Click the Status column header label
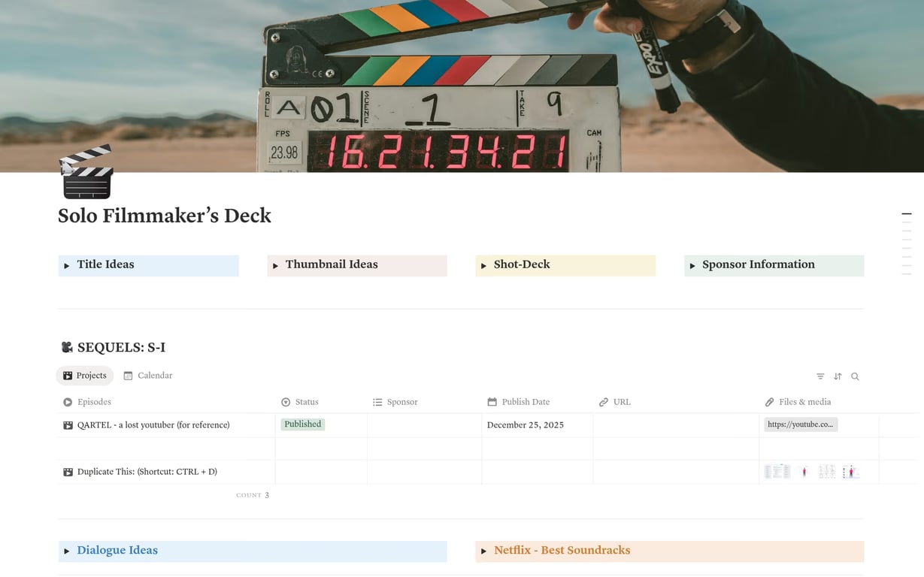Viewport: 924px width, 577px height. (x=307, y=402)
